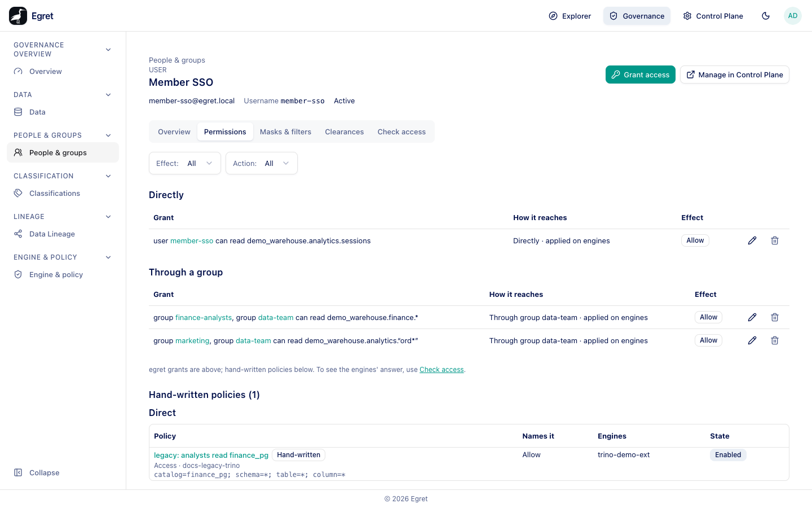Open the finance-analysts group link
Viewport: 812px width, 508px height.
click(204, 318)
